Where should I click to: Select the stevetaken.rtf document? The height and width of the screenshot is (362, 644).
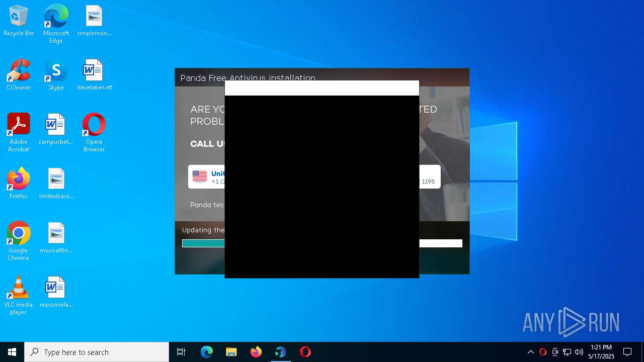point(94,75)
